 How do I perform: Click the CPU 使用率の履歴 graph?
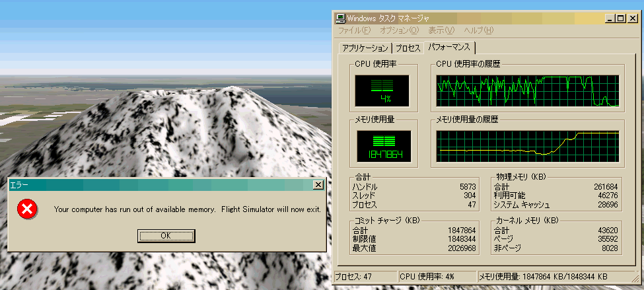[527, 91]
